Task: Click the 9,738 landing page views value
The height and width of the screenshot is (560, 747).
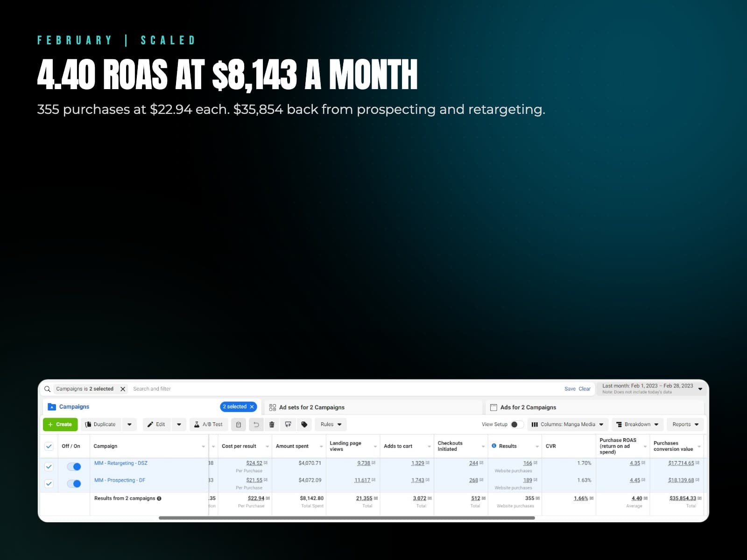Action: [364, 463]
